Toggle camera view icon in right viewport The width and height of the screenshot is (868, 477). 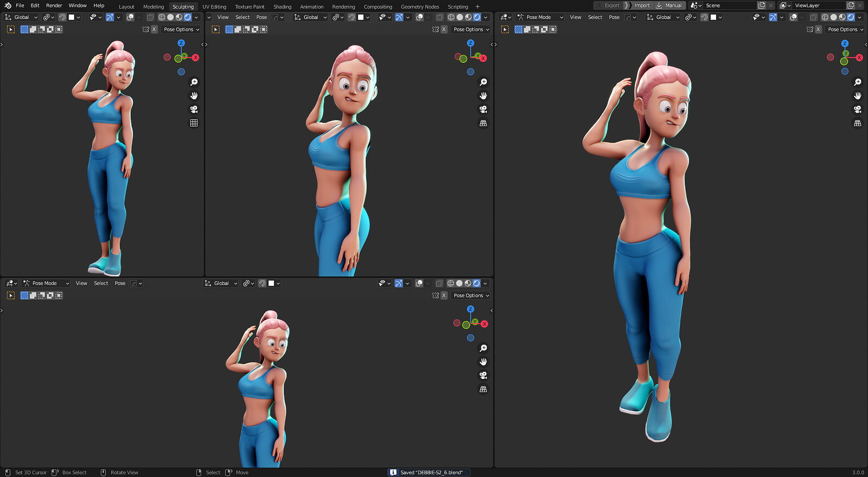point(858,109)
